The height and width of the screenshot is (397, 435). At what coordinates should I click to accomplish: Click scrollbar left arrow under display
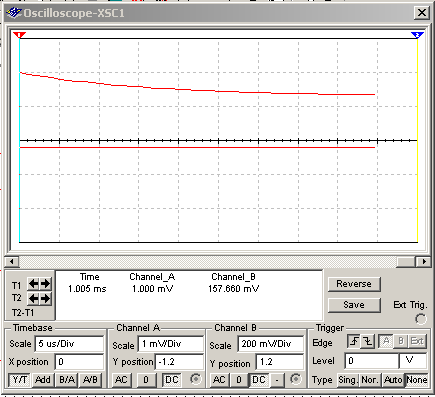(x=12, y=262)
